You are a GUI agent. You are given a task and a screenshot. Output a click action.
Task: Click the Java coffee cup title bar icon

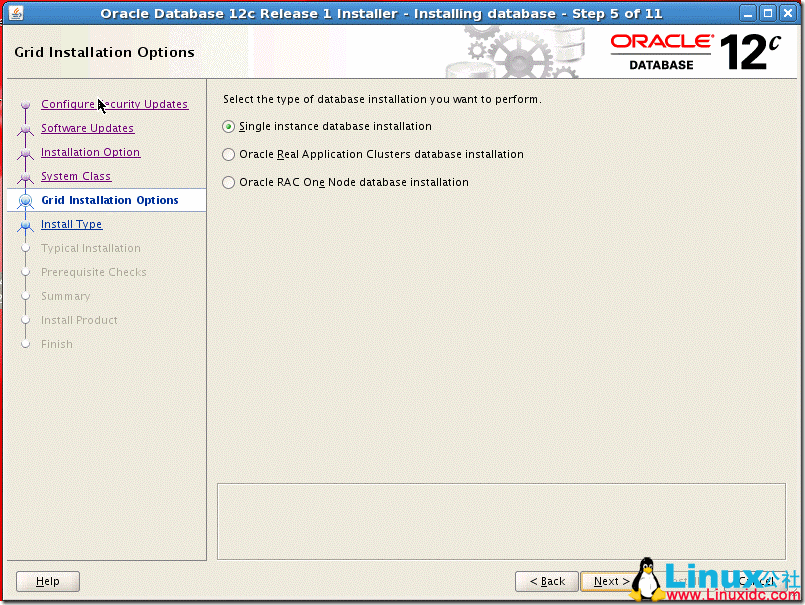coord(16,12)
